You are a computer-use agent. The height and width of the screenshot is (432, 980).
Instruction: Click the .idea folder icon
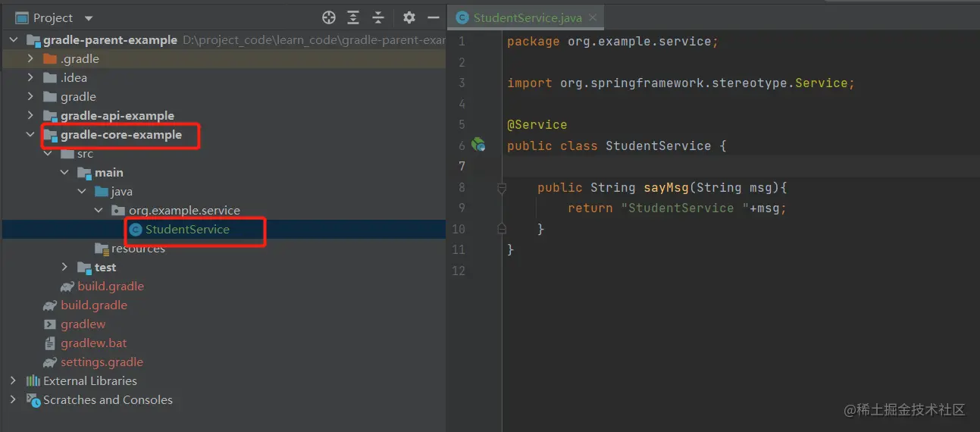coord(50,77)
